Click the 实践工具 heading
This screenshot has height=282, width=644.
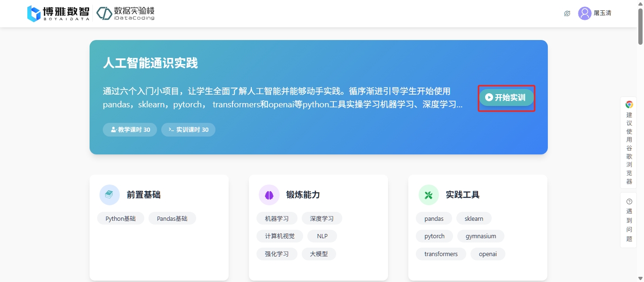(462, 195)
